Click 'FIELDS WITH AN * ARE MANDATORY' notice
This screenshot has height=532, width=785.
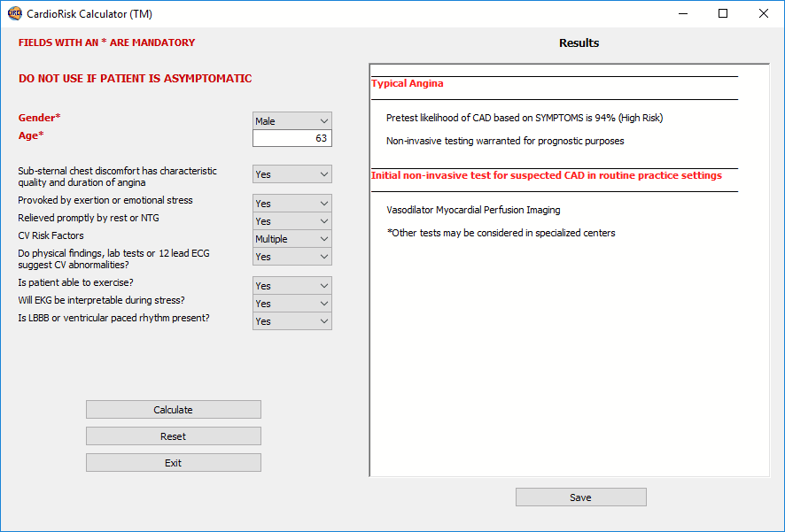[106, 42]
